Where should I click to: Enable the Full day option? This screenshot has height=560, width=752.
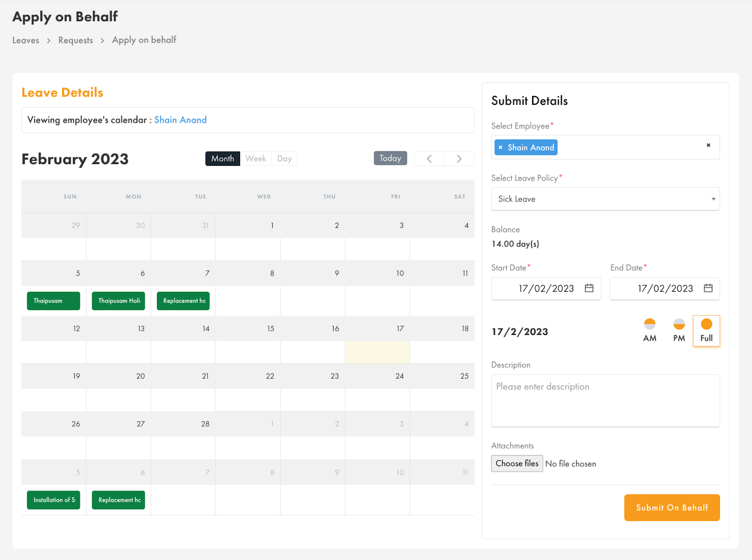point(706,330)
